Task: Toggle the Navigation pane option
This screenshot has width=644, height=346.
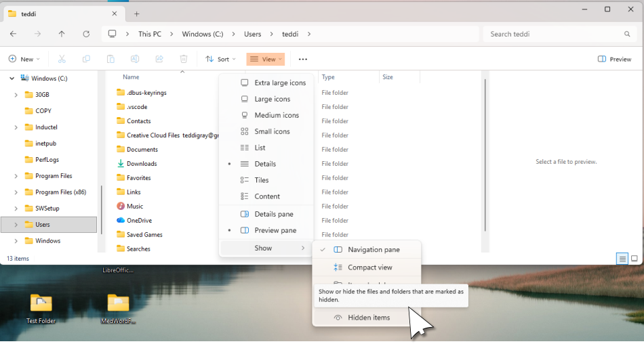Action: pyautogui.click(x=374, y=250)
